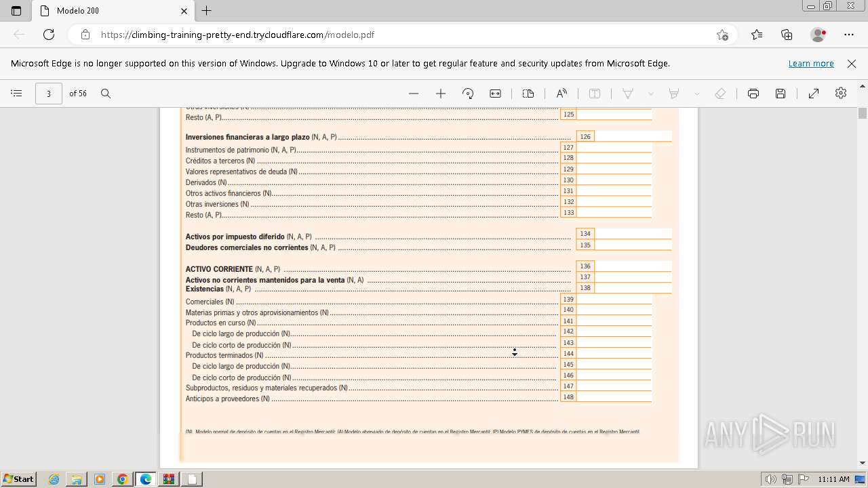The height and width of the screenshot is (488, 868).
Task: Select the Add text tool
Action: point(595,94)
